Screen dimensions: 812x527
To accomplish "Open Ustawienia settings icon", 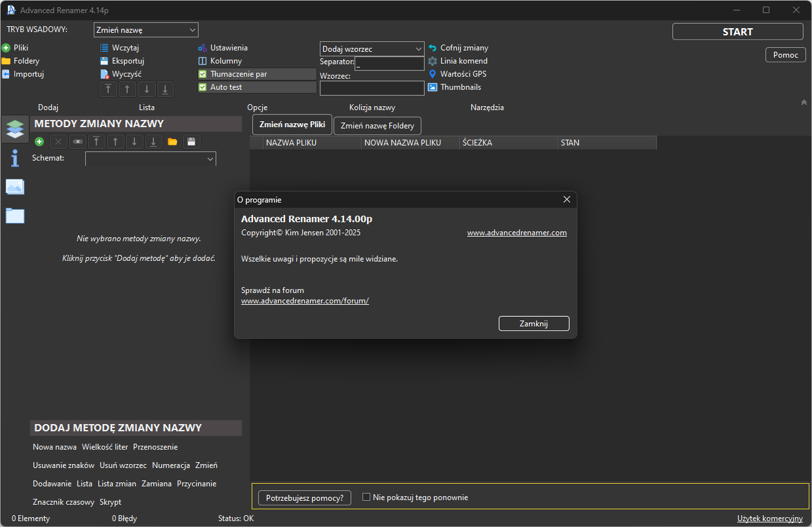I will 203,48.
